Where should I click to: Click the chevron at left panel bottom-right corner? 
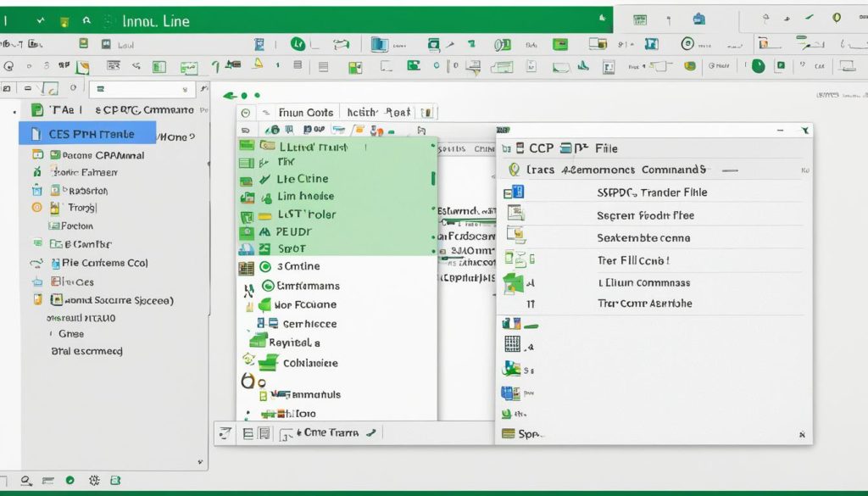(x=200, y=462)
